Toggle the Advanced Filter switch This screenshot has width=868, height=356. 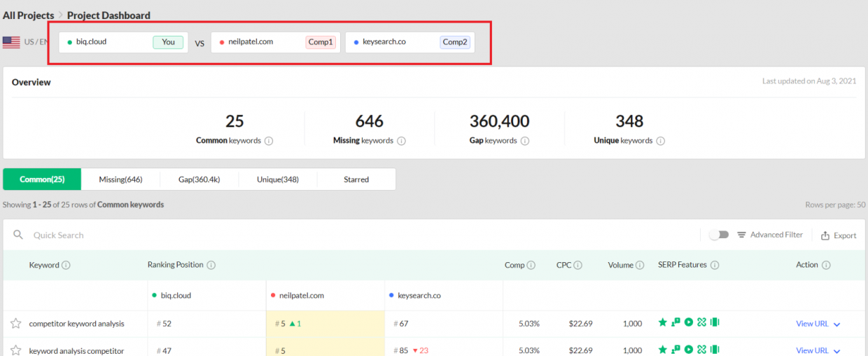pos(719,235)
